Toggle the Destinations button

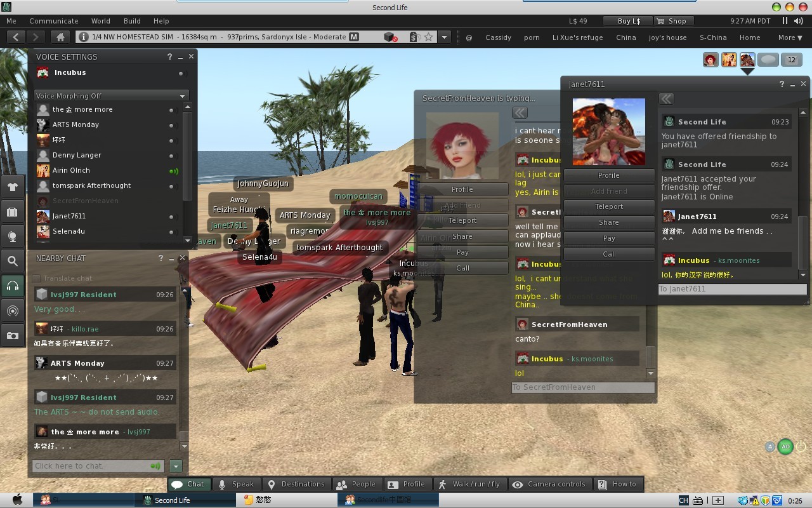coord(296,484)
